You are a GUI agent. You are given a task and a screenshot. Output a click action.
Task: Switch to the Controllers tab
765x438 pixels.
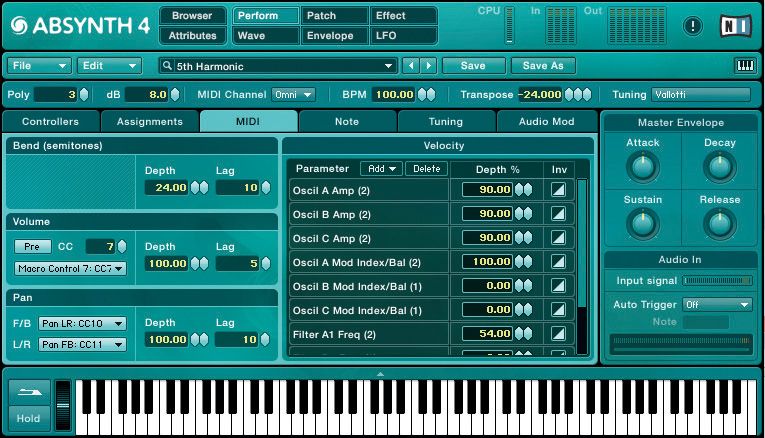coord(51,121)
